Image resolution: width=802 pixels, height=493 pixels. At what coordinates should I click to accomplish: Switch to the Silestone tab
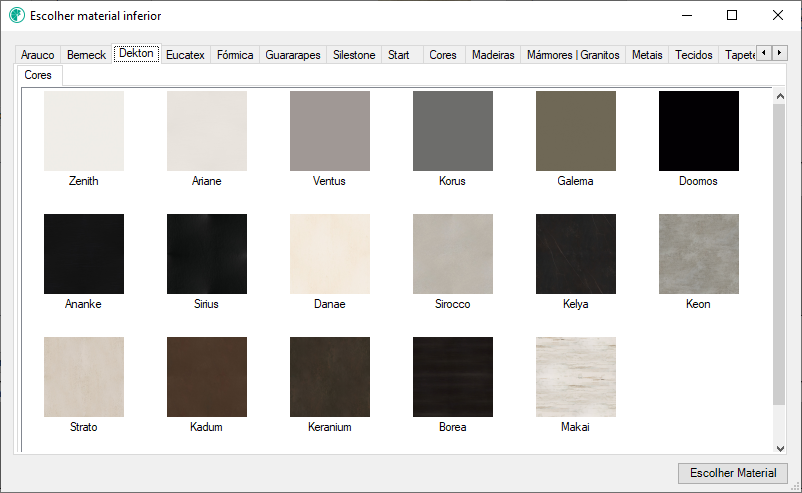click(x=354, y=55)
